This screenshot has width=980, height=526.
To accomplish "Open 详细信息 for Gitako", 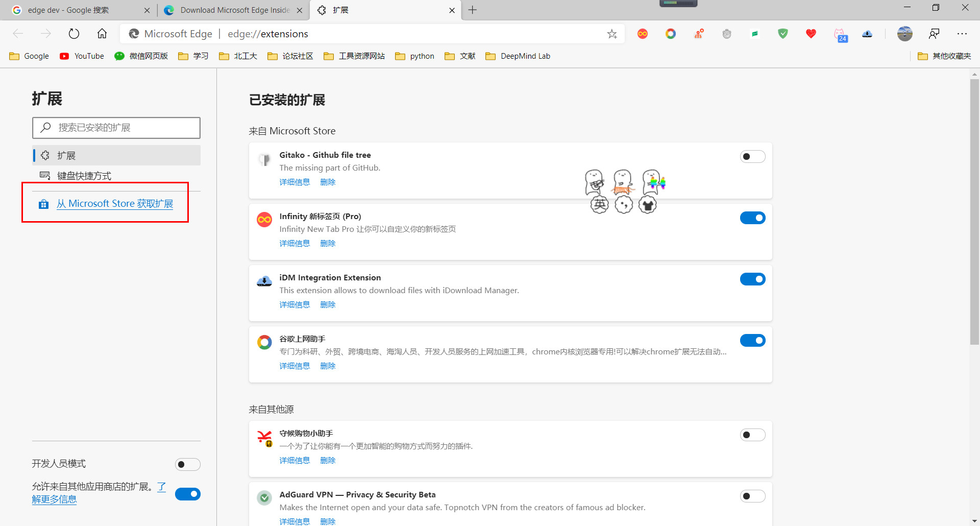I will coord(295,182).
